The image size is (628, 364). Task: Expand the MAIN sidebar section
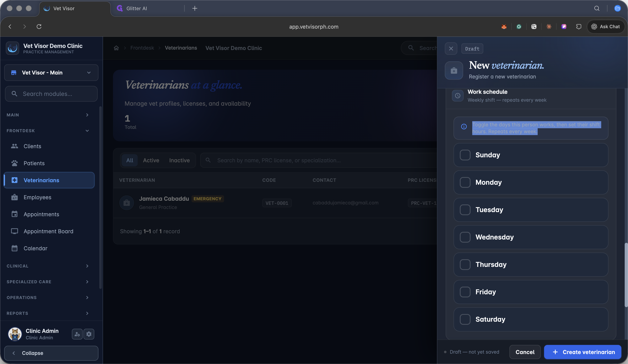click(48, 115)
